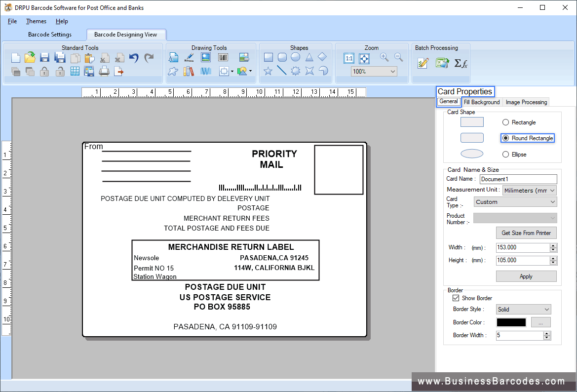Open Batch Processing data editor icon
Image resolution: width=577 pixels, height=392 pixels.
tap(422, 63)
